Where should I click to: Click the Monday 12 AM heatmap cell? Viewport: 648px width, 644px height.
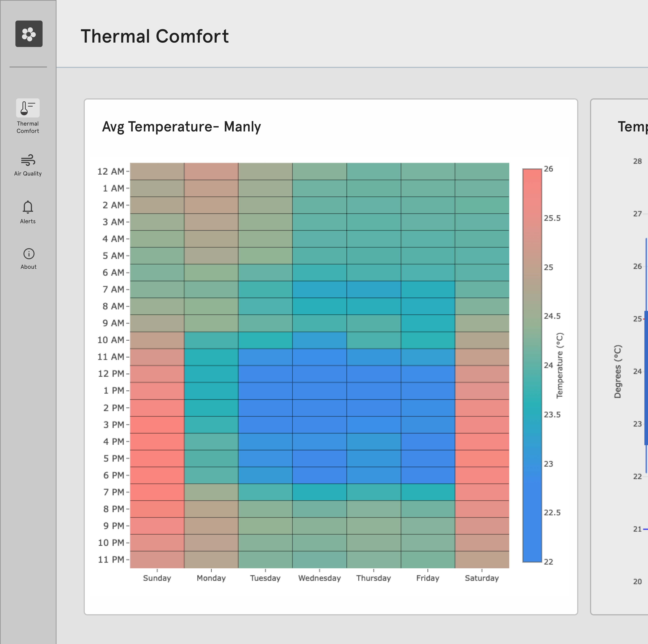click(x=211, y=171)
